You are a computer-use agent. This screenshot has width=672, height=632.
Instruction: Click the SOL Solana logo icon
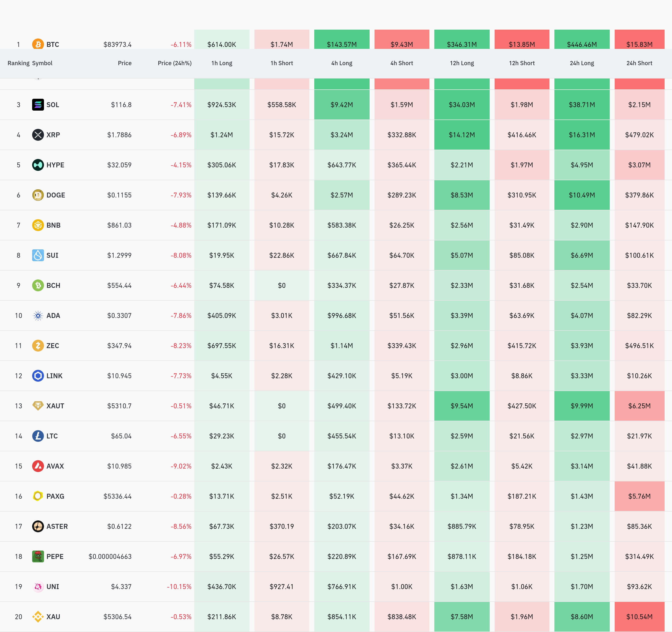(x=38, y=105)
